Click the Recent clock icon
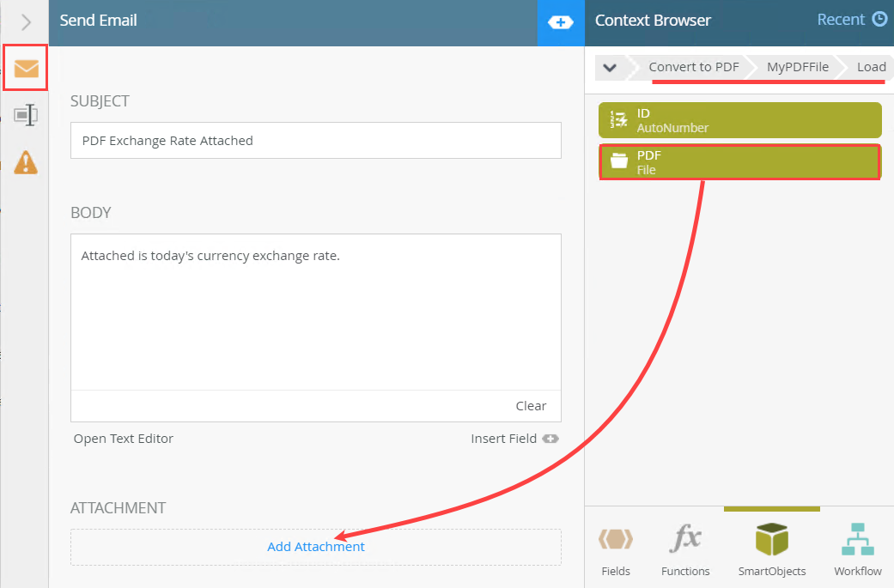The height and width of the screenshot is (588, 894). [879, 20]
